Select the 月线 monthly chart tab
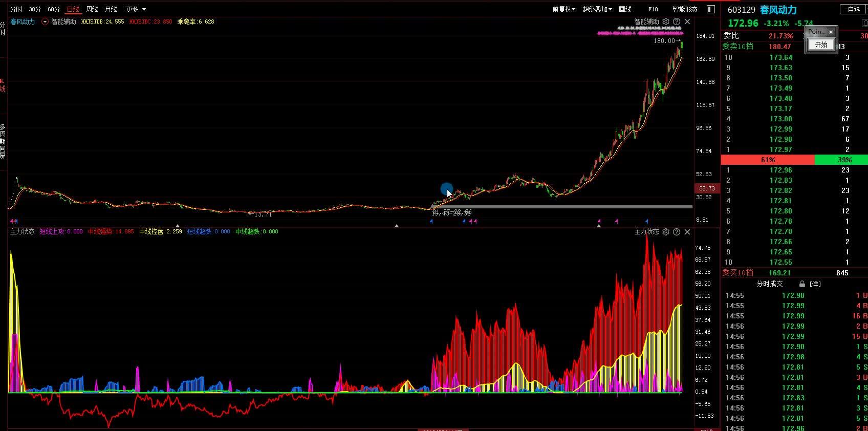 point(111,9)
